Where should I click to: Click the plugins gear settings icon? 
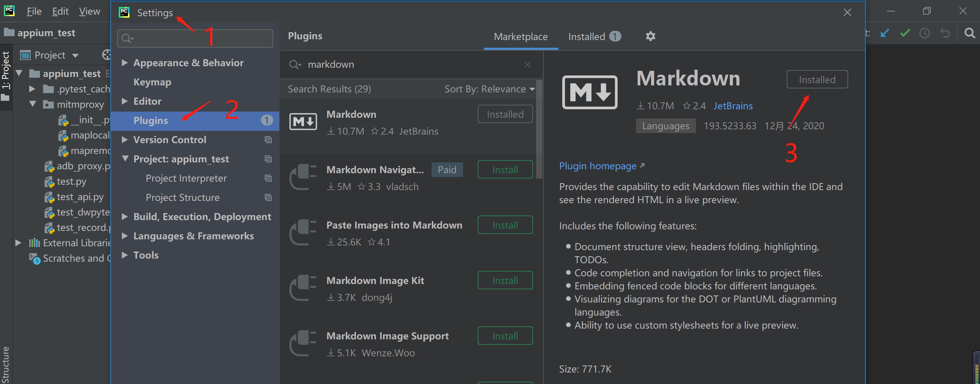point(650,37)
